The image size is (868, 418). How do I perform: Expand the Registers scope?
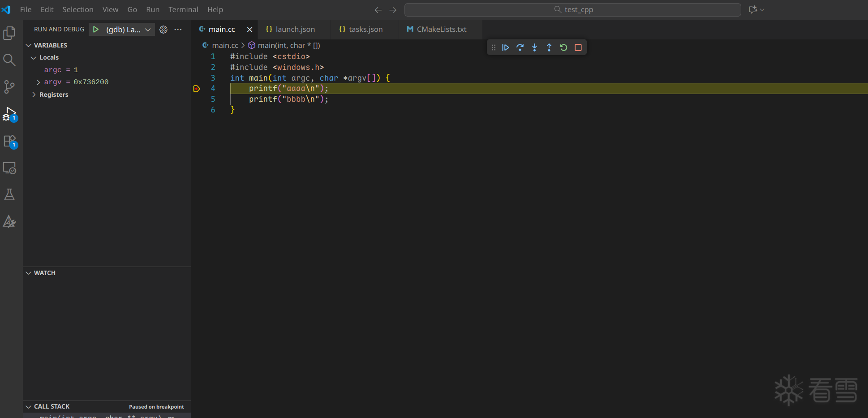[34, 95]
